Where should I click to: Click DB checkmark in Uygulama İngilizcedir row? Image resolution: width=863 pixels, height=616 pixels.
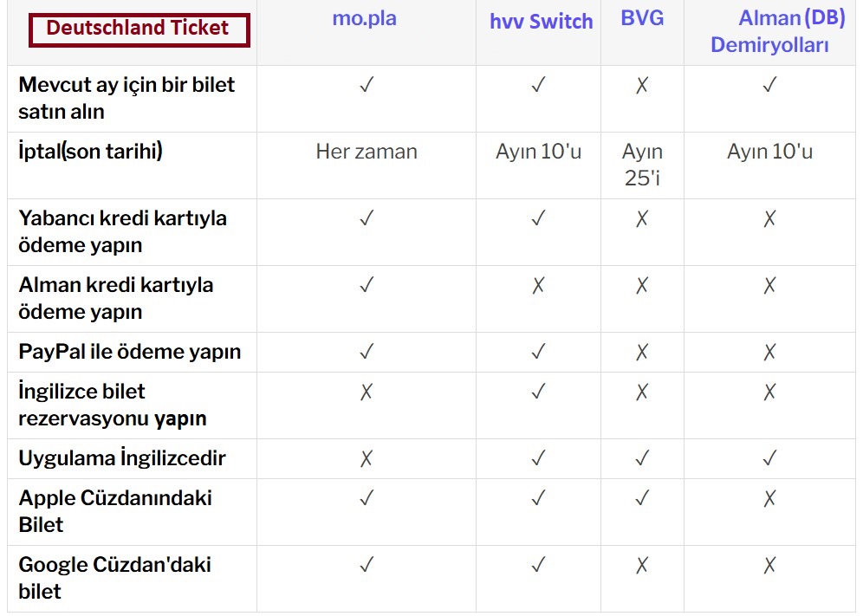(x=769, y=458)
